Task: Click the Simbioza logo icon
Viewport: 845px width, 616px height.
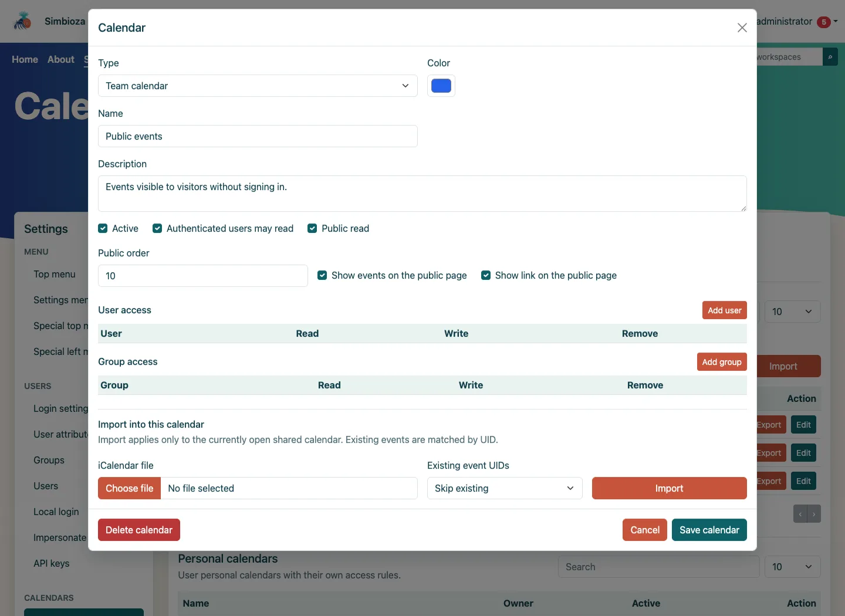Action: [22, 21]
